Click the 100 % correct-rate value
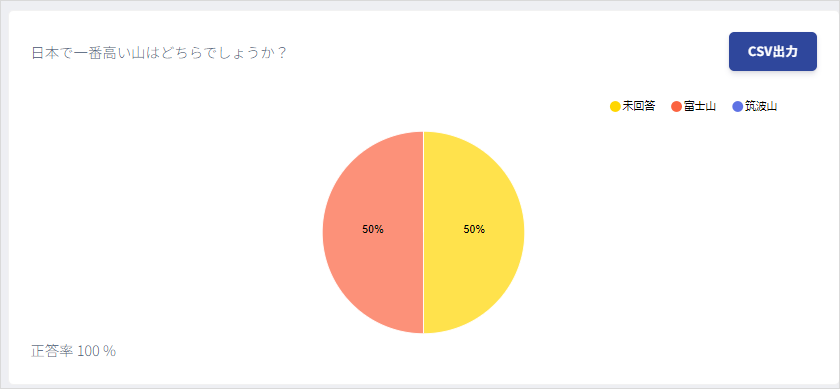 coord(96,351)
